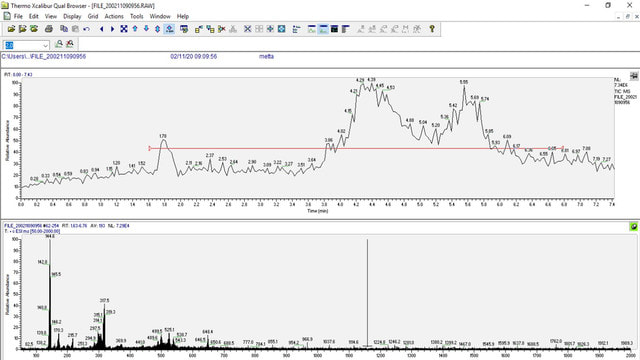The width and height of the screenshot is (640, 360).
Task: Toggle the green pin on spectrum pane
Action: [x=633, y=227]
